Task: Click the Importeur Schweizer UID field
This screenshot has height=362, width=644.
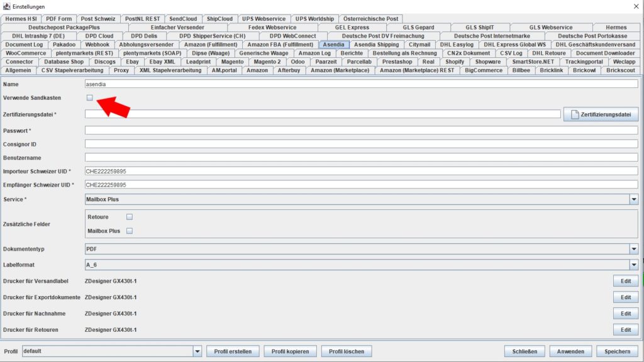Action: pos(362,171)
